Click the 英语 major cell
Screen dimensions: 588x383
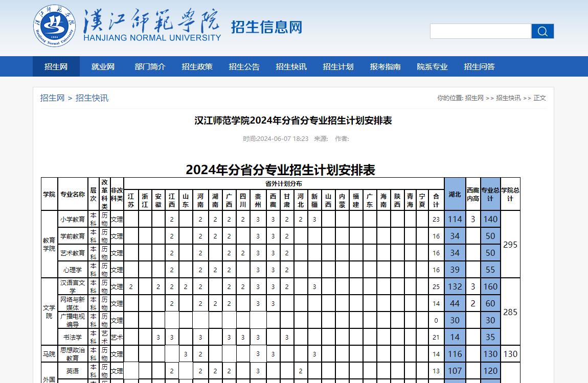pos(73,371)
